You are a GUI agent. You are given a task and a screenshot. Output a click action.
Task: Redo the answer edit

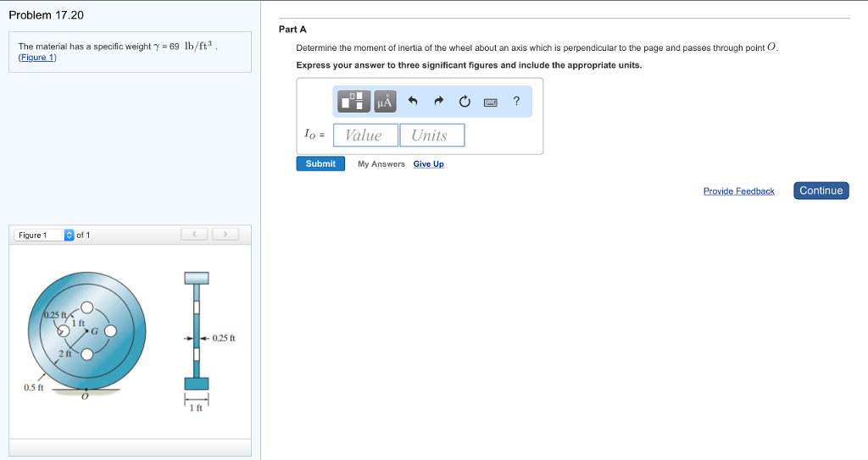click(438, 102)
